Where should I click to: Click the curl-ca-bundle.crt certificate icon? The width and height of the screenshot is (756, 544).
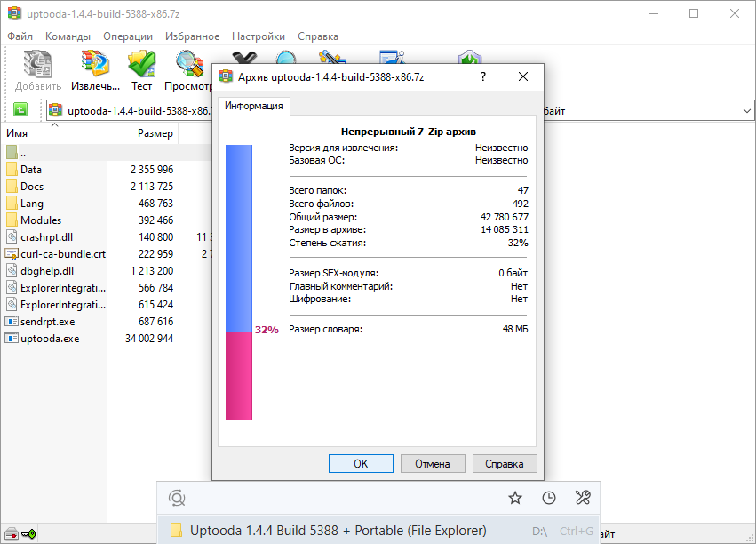click(x=12, y=254)
